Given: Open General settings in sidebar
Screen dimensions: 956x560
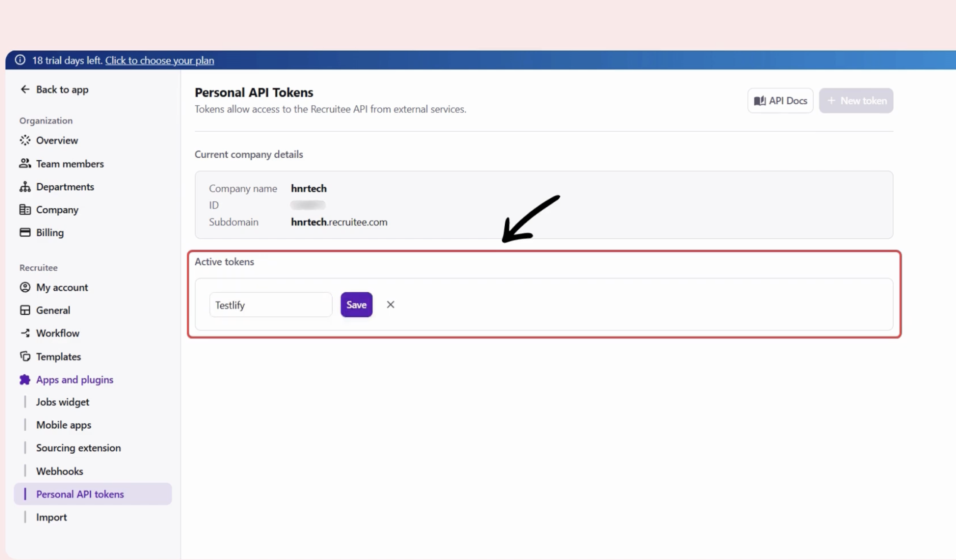Looking at the screenshot, I should (x=53, y=310).
